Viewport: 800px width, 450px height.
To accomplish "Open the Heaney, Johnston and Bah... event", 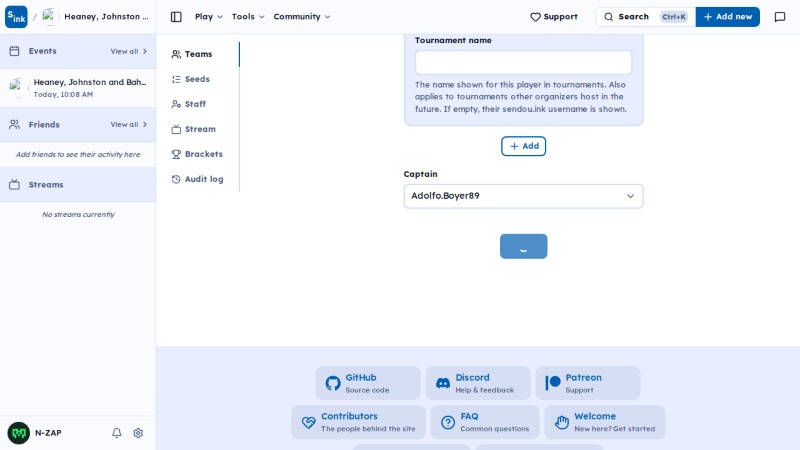I will tap(78, 88).
